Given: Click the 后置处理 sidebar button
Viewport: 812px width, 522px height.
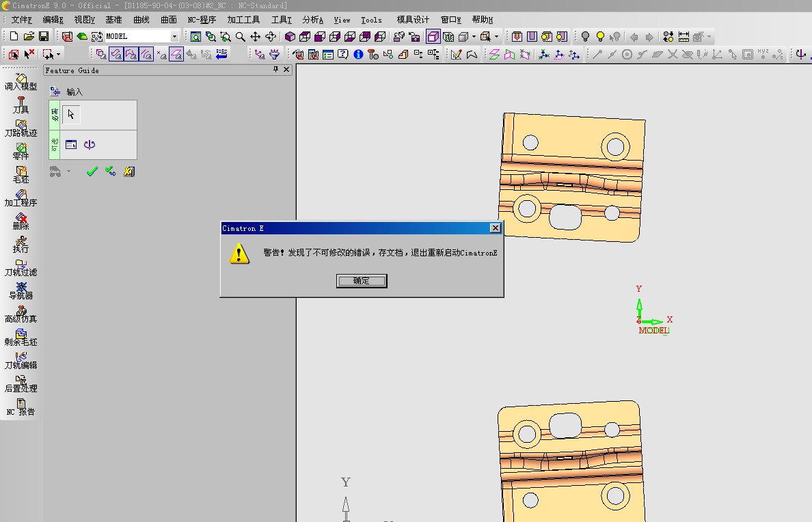Looking at the screenshot, I should pos(21,384).
